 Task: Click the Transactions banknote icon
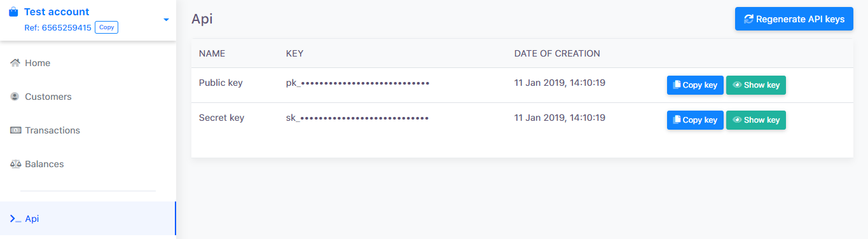(15, 130)
